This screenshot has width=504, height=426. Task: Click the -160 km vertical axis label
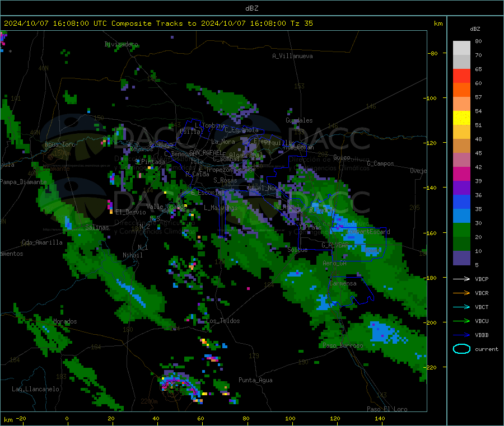[x=430, y=233]
